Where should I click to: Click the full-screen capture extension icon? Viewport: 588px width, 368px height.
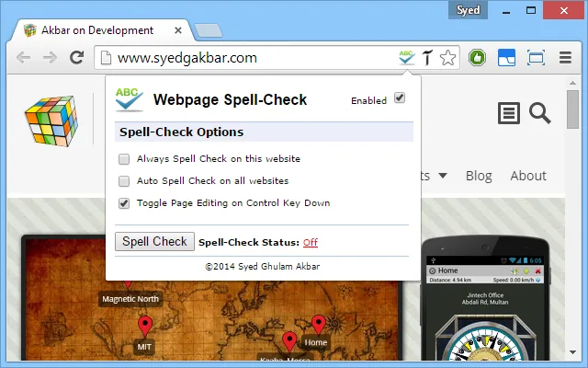click(536, 57)
